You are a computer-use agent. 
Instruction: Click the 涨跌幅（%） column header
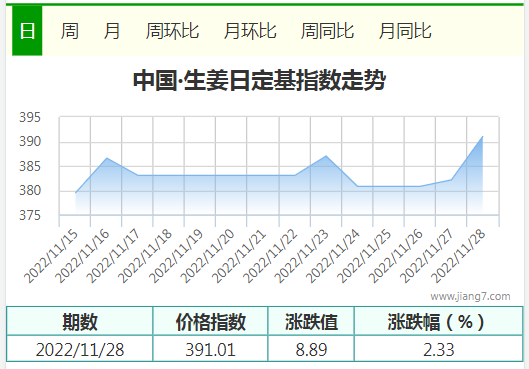[x=439, y=321]
